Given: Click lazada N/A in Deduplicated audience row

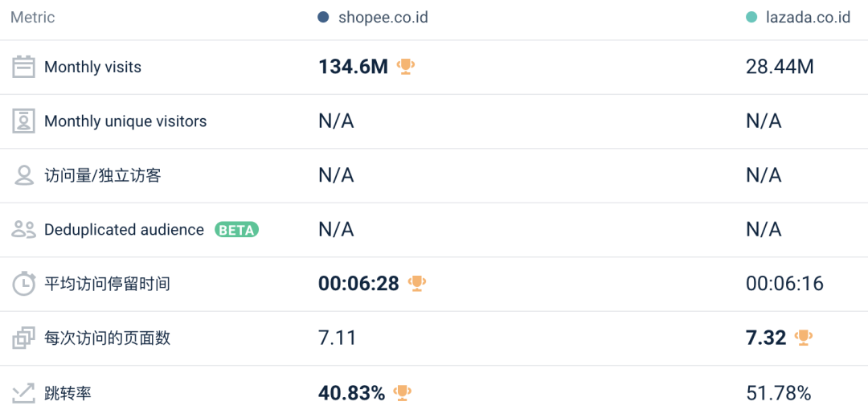Looking at the screenshot, I should click(764, 230).
